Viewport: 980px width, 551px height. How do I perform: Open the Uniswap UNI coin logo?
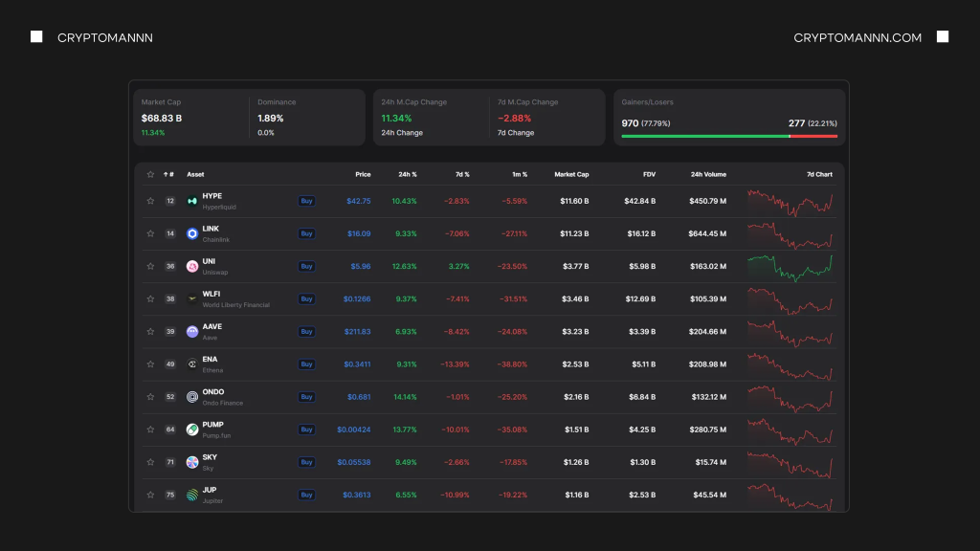[190, 266]
